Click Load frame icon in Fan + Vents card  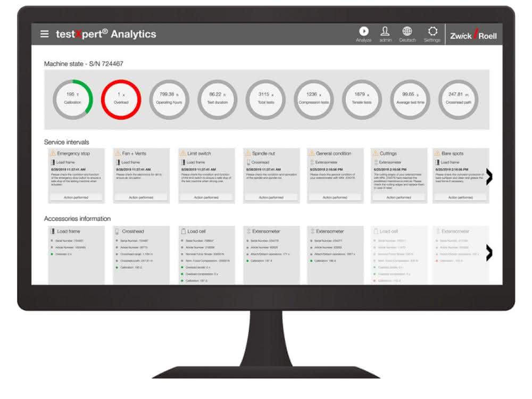[x=118, y=162]
